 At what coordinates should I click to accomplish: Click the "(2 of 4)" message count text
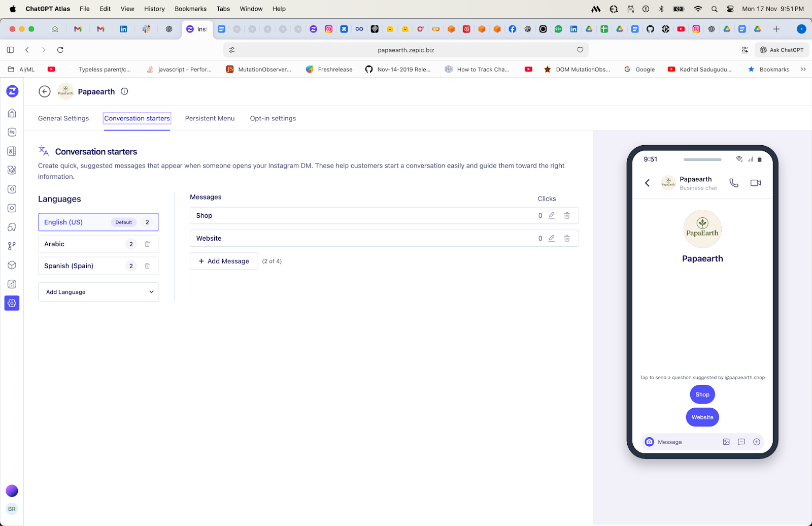pos(272,261)
